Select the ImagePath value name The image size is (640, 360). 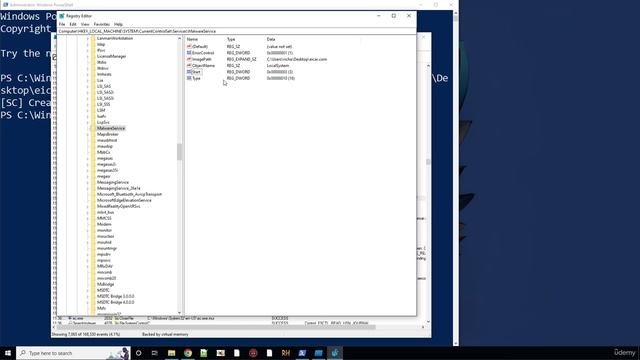pyautogui.click(x=202, y=59)
